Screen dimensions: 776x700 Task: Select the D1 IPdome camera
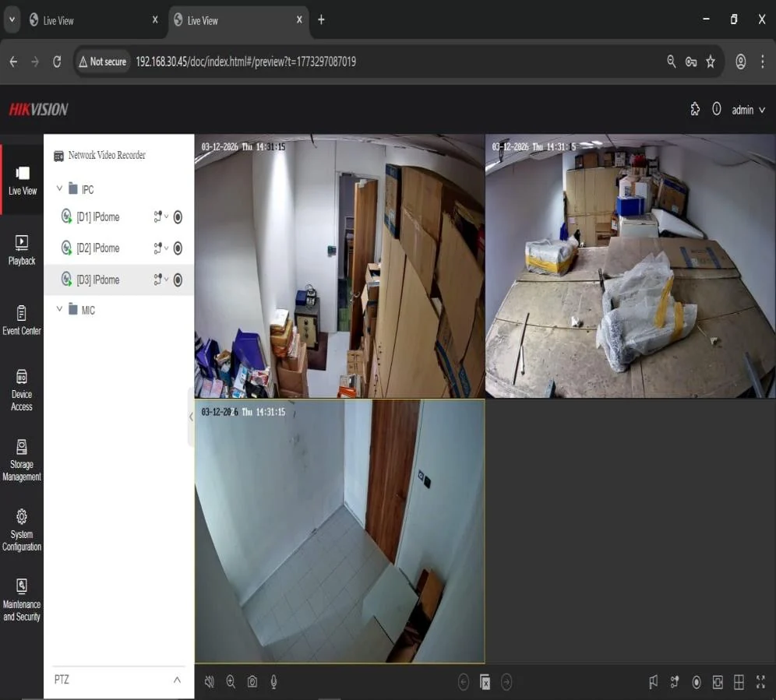[98, 216]
